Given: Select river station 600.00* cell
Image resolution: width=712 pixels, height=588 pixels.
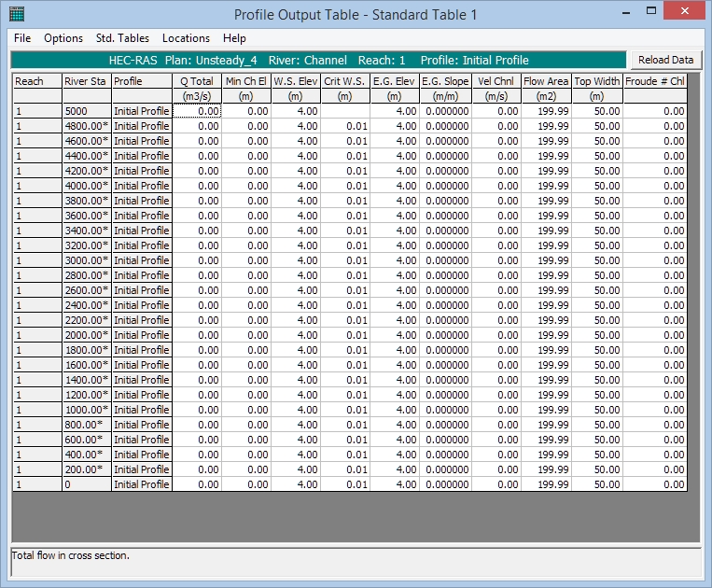Looking at the screenshot, I should pyautogui.click(x=87, y=440).
